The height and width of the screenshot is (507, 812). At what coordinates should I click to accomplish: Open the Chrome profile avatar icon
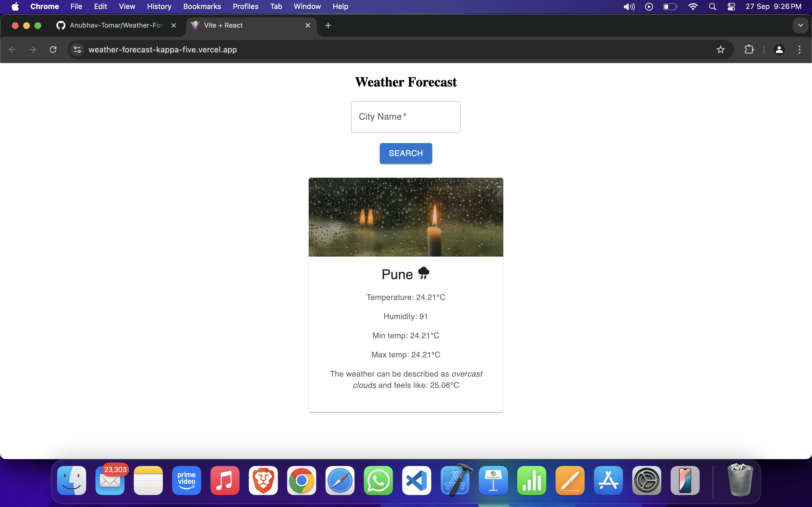point(779,50)
